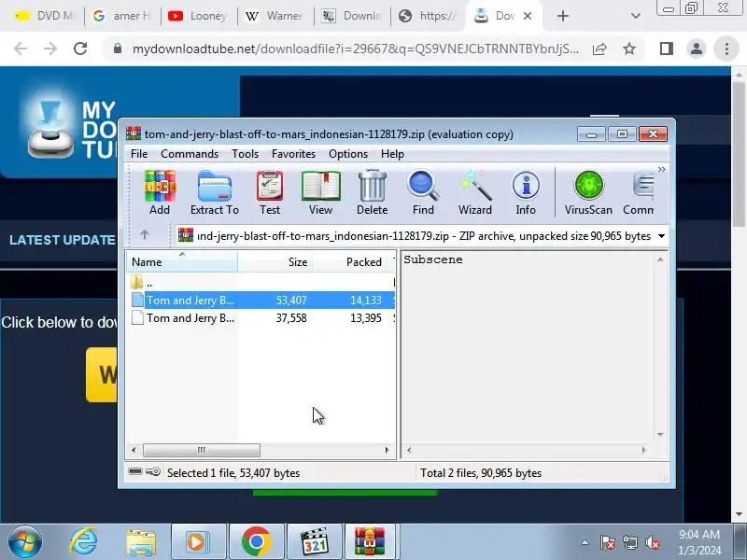The height and width of the screenshot is (560, 747).
Task: Show hidden system tray icons arrow
Action: [585, 542]
